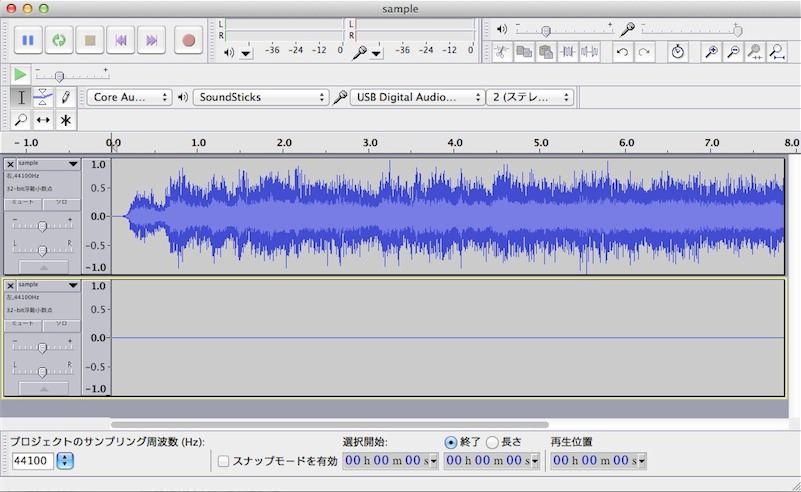
Task: Open the selection end time format dropdown
Action: (535, 461)
